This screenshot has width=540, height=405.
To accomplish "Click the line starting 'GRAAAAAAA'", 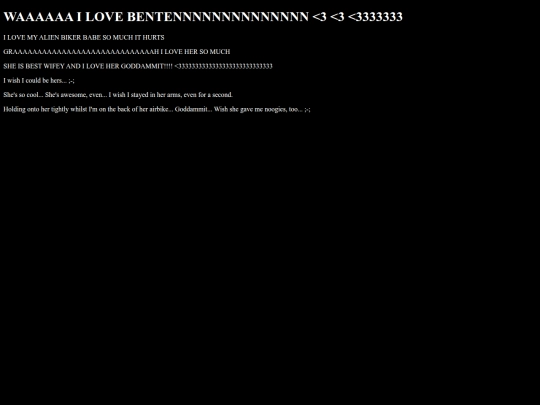I will pyautogui.click(x=117, y=52).
